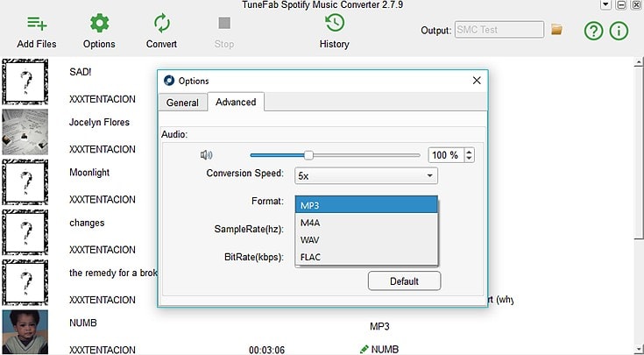The height and width of the screenshot is (355, 644).
Task: Select the Moonlight album thumbnail
Action: [25, 182]
